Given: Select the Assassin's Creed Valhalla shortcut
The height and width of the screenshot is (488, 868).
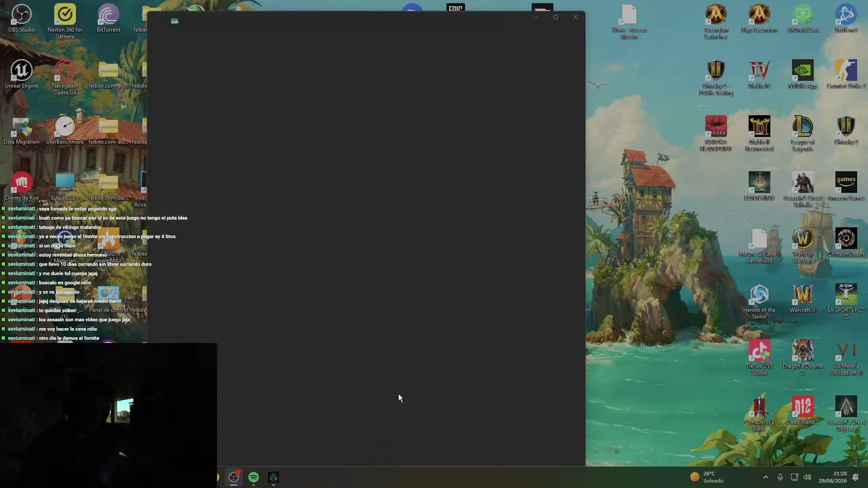Looking at the screenshot, I should point(803,190).
